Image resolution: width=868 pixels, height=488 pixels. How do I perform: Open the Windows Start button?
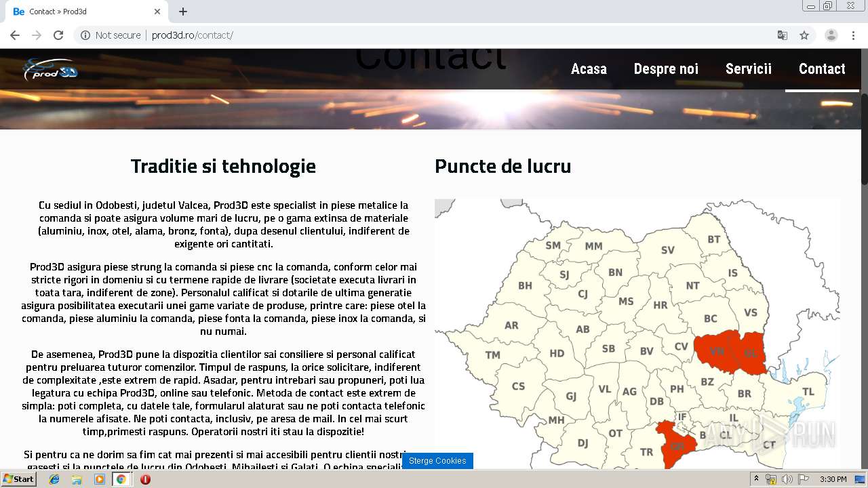18,479
